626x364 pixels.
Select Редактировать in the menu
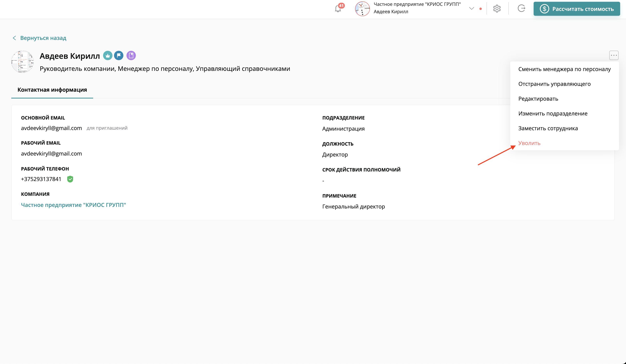[x=538, y=99]
